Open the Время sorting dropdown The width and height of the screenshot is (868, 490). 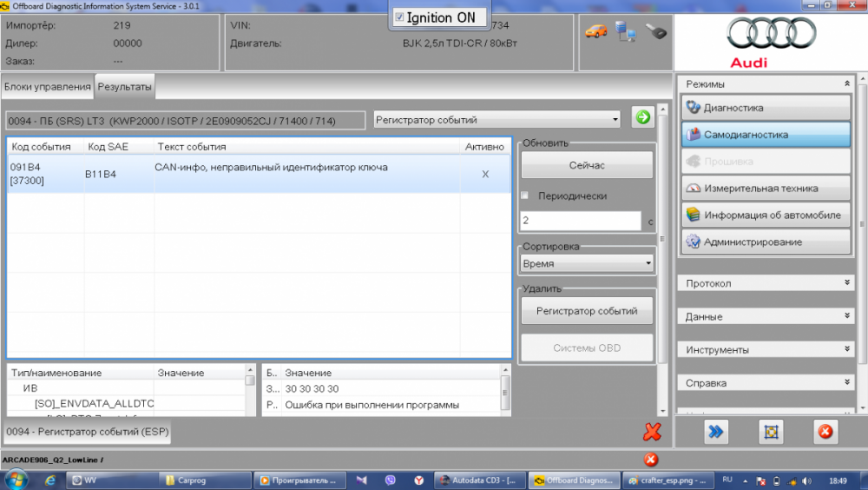(x=587, y=264)
